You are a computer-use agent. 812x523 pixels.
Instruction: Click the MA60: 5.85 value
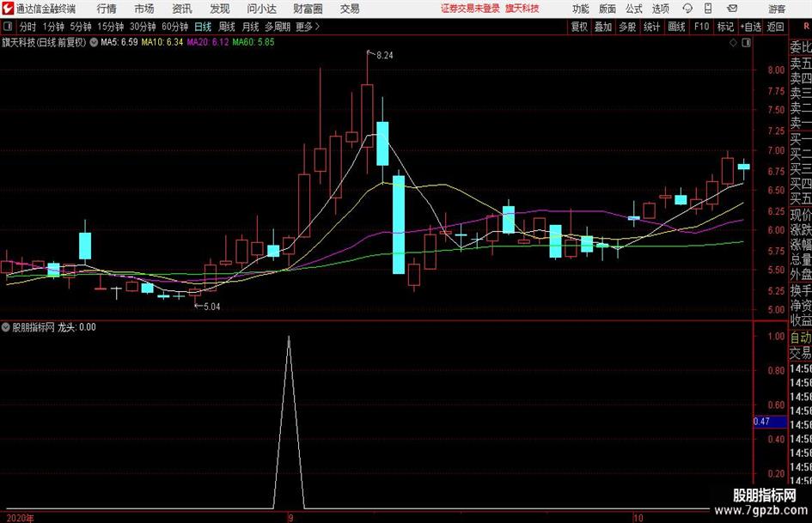tap(253, 42)
